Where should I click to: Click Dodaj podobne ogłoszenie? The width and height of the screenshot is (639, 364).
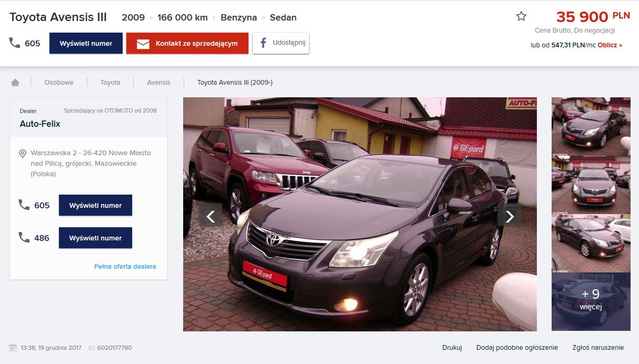click(517, 348)
